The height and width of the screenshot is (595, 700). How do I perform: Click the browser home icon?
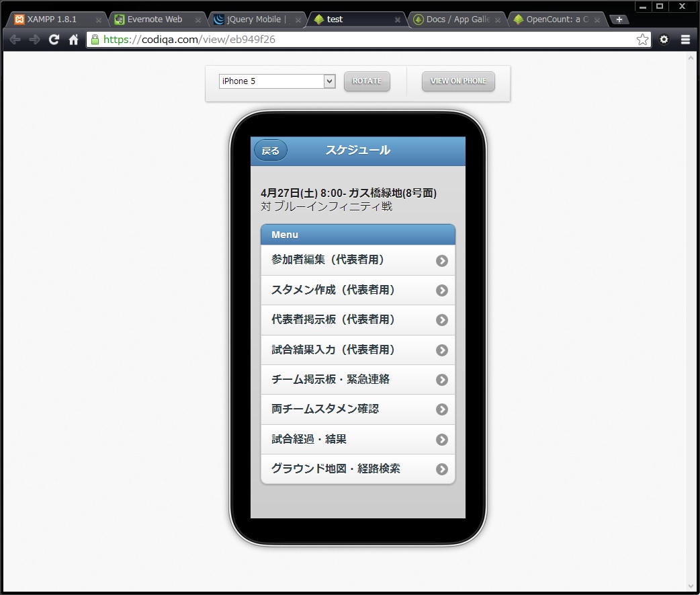pos(73,40)
